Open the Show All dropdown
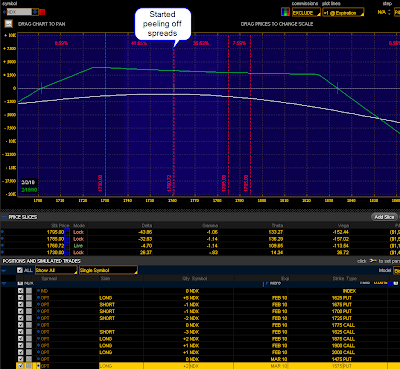This screenshot has height=369, width=400. (56, 270)
